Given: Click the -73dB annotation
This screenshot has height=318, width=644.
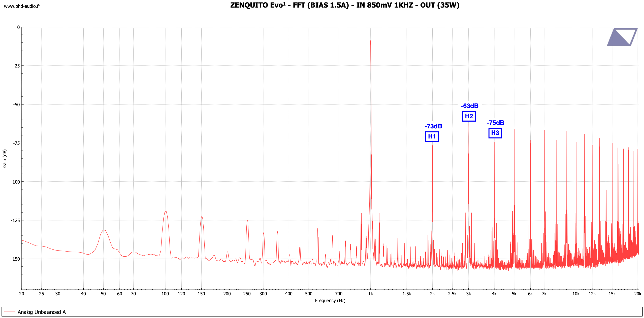Looking at the screenshot, I should 433,126.
